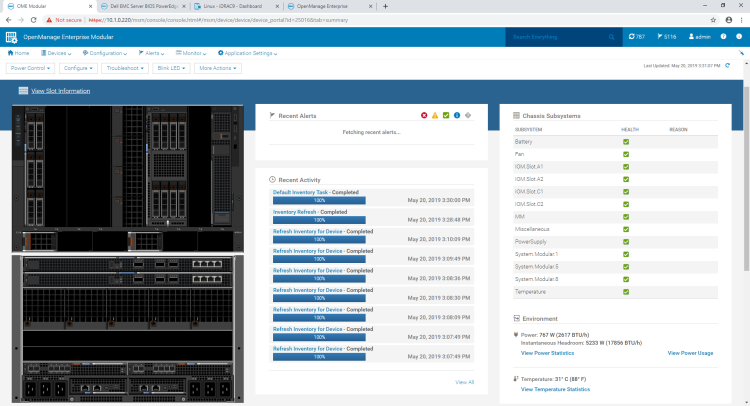
Task: Click the alerts flag counter 5116
Action: click(x=665, y=36)
